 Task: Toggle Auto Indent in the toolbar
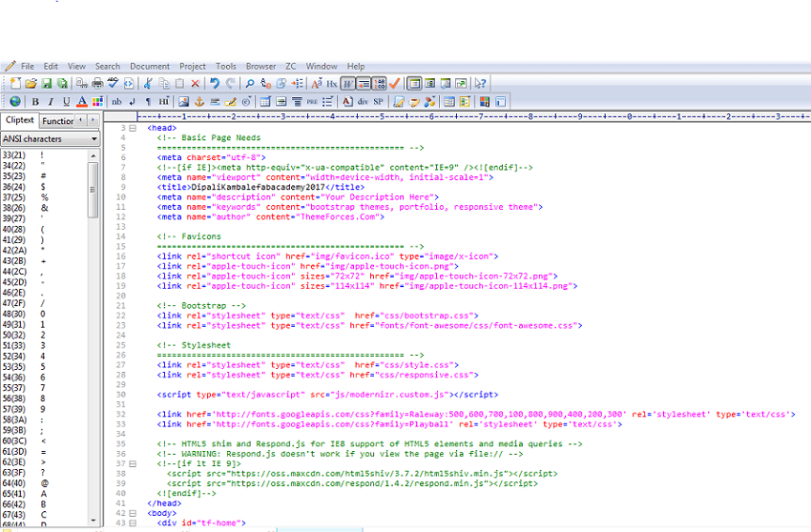coord(364,83)
